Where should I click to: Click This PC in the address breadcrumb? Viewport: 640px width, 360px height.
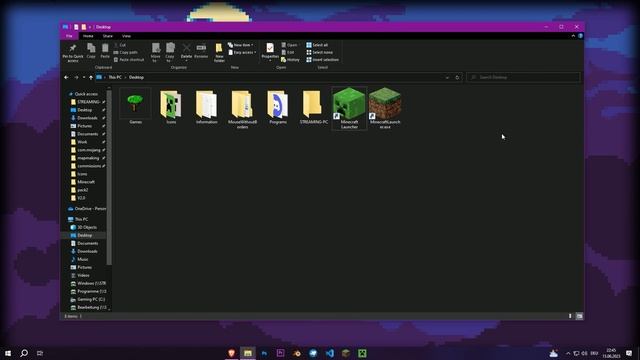[115, 77]
